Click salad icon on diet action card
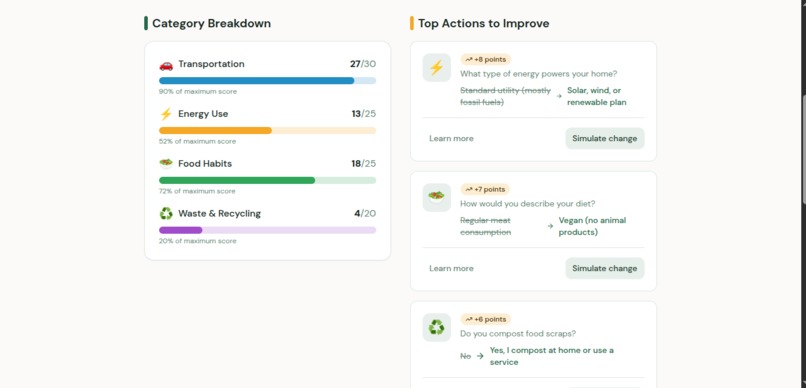 click(436, 197)
